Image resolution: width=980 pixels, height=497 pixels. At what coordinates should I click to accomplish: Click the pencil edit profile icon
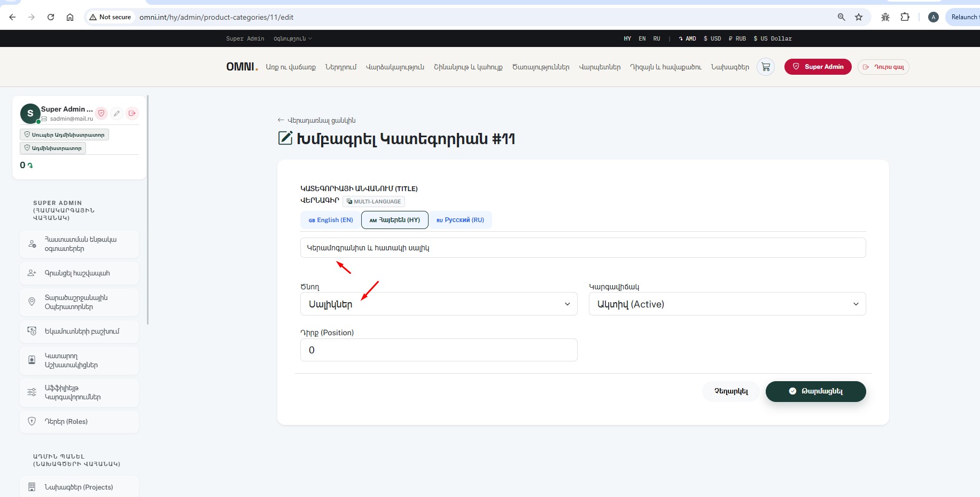116,113
